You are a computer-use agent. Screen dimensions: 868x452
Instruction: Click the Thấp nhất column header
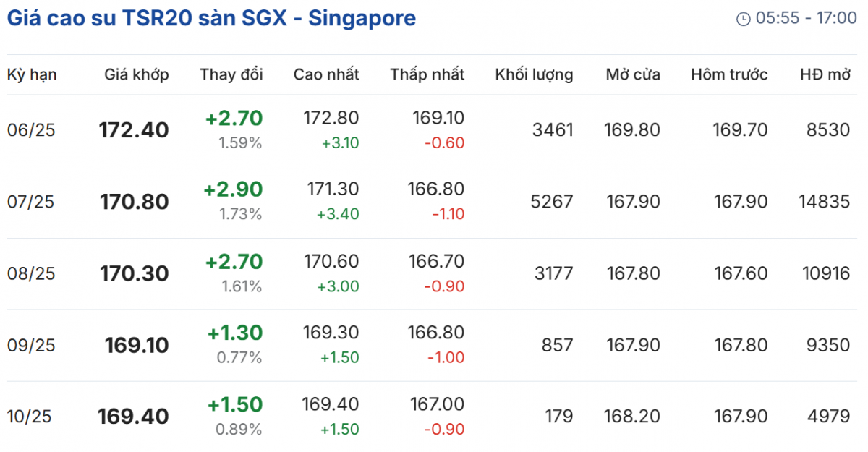click(x=427, y=74)
